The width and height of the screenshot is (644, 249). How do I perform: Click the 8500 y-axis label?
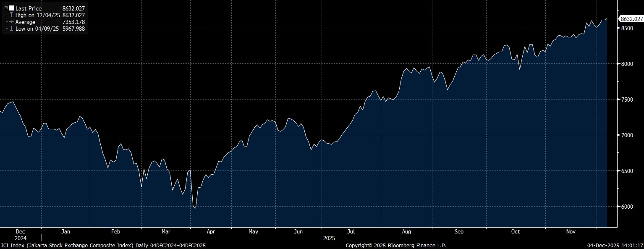[626, 28]
